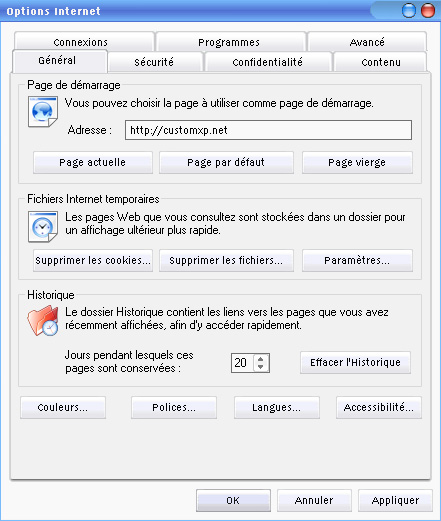The image size is (441, 521).
Task: Open Accessibilité options
Action: (379, 407)
